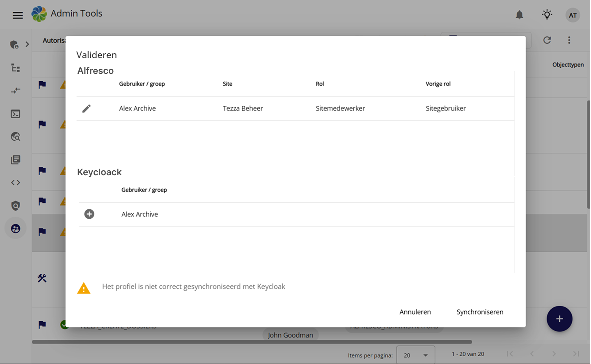
Task: Open the AT user avatar menu
Action: coord(573,15)
